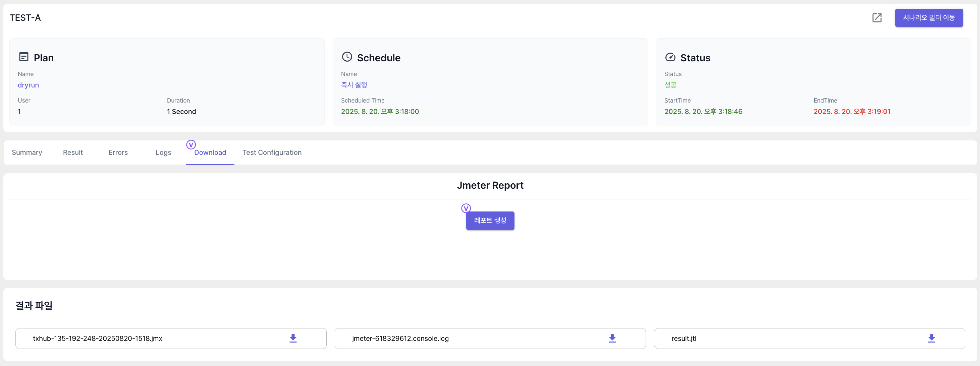Download the txhub jmx file
This screenshot has width=980, height=366.
(292, 338)
